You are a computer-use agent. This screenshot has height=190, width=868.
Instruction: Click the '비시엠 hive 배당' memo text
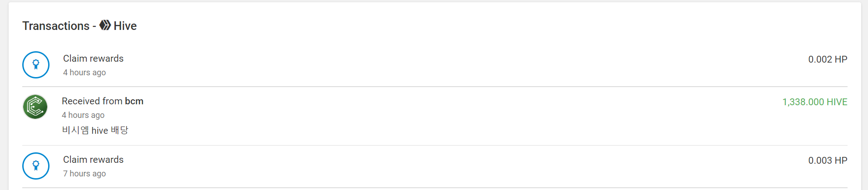pos(95,130)
